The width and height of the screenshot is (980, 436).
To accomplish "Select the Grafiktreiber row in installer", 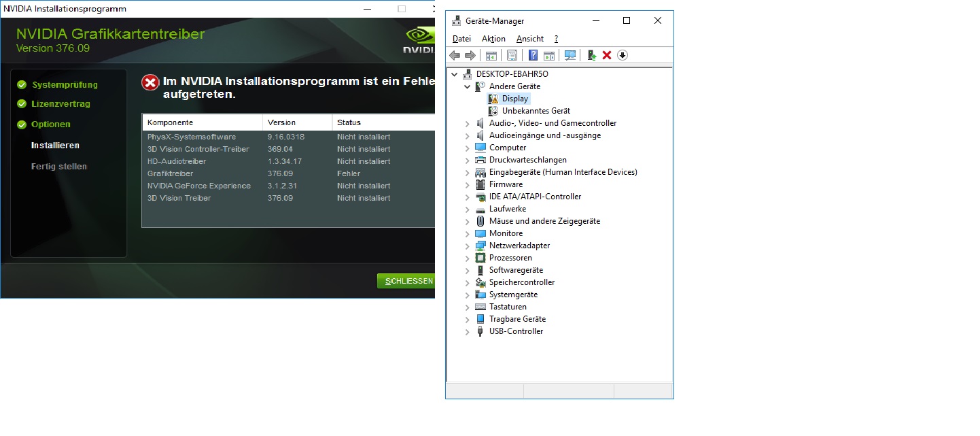I will (288, 173).
